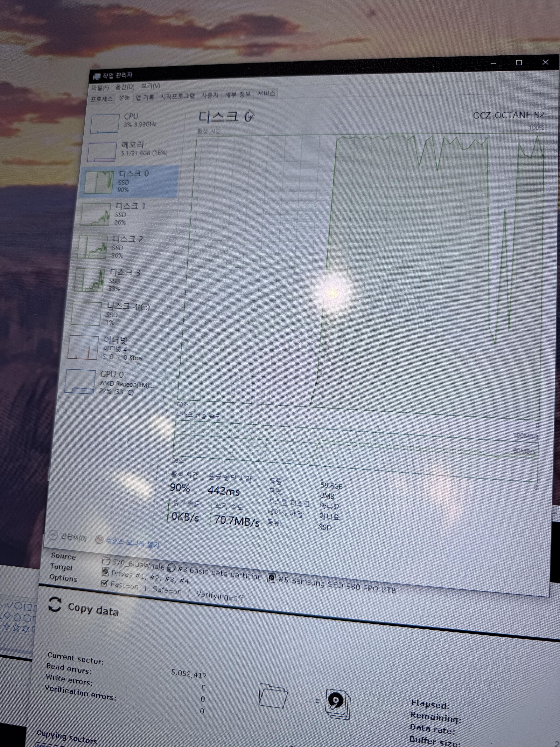Viewport: 560px width, 747px height.
Task: Open the 파일(F) menu in Task Manager
Action: click(x=100, y=88)
